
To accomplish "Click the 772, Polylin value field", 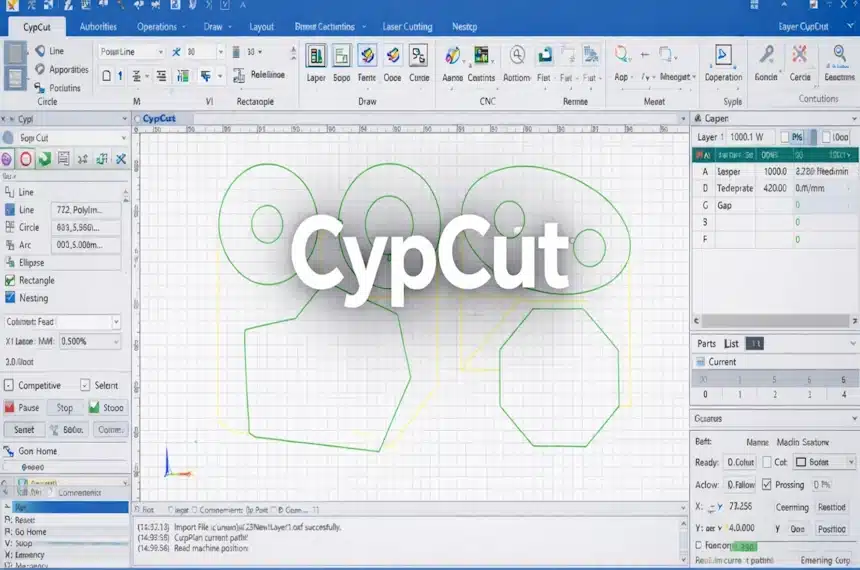I will point(86,210).
